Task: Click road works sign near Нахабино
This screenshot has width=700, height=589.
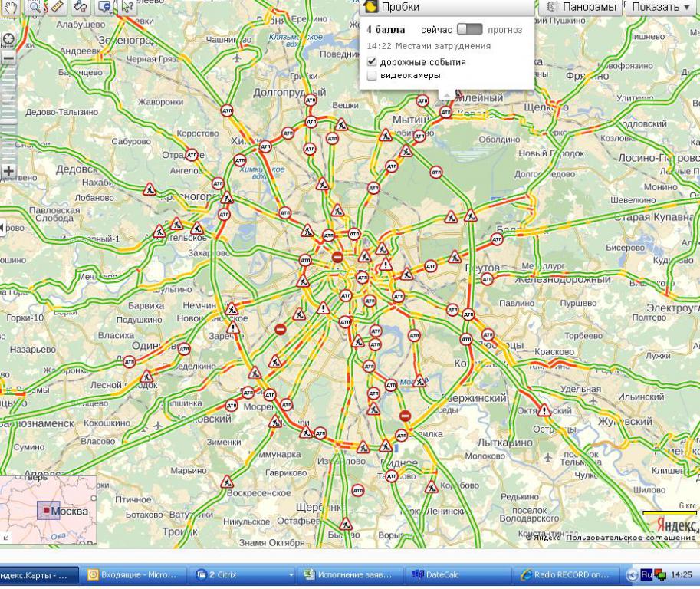Action: (x=150, y=189)
